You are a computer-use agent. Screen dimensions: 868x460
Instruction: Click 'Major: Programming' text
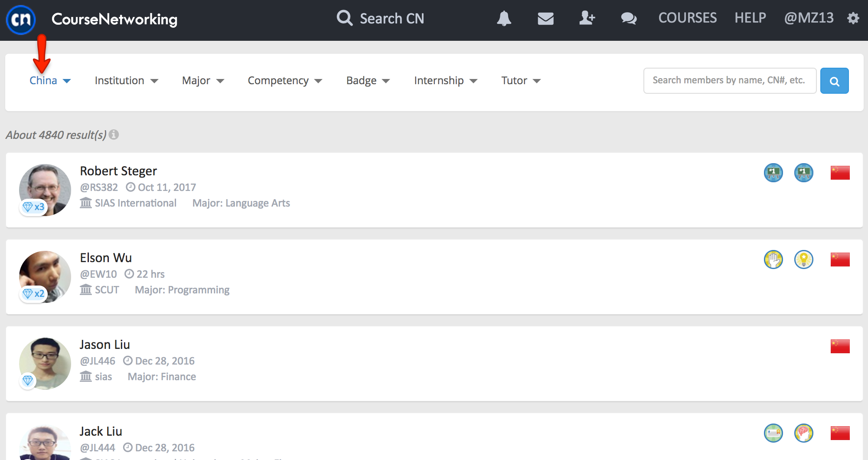tap(182, 290)
